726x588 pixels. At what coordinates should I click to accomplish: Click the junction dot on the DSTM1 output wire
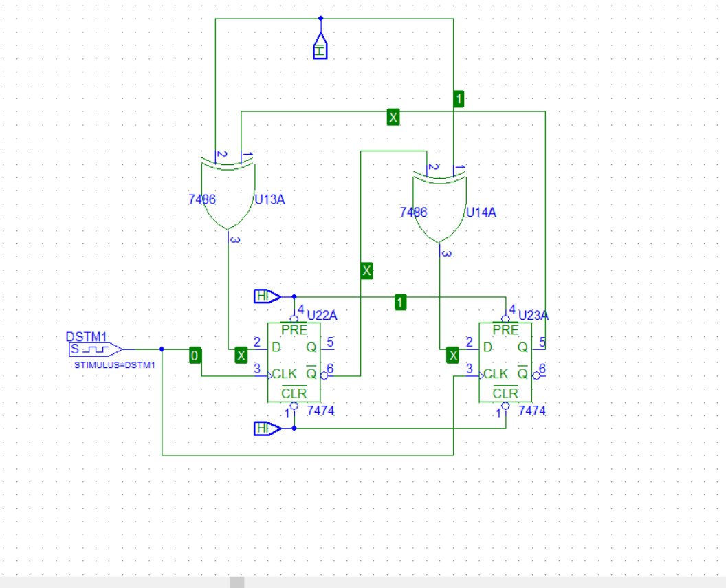(x=162, y=349)
